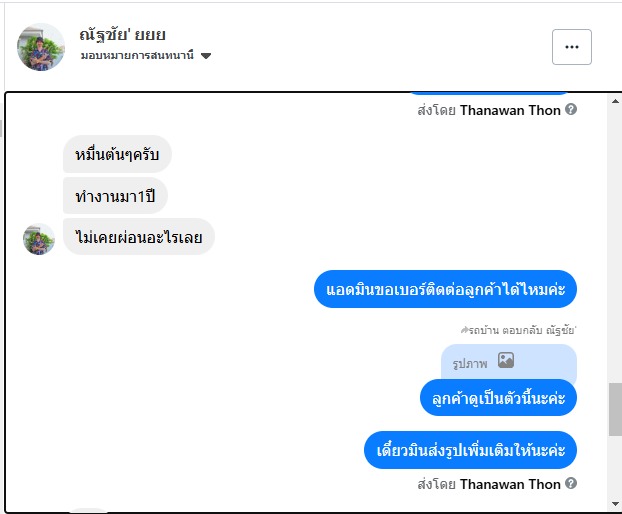Click the reply arrow icon before รถบ้าน ตอบกลับ
Viewport: 622px width, 514px height.
[x=465, y=330]
